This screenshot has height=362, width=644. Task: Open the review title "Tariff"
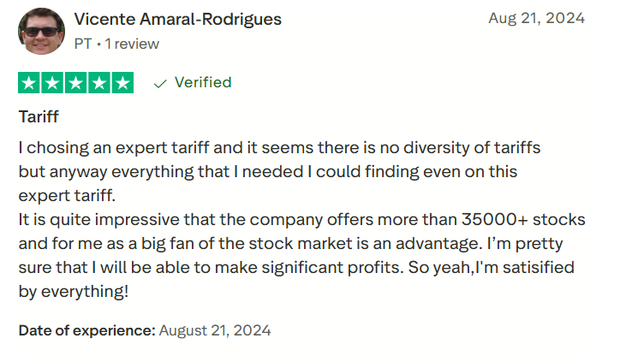[39, 116]
